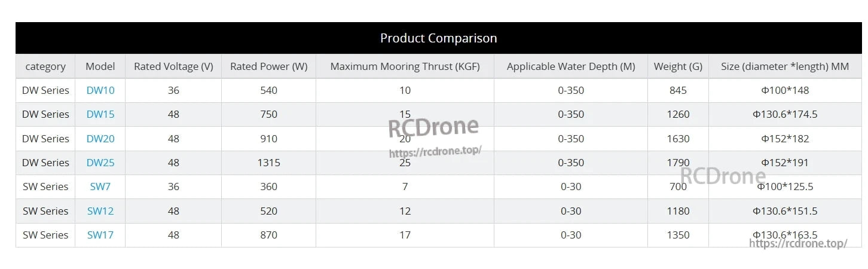This screenshot has width=868, height=269.
Task: Open the DW15 model link
Action: point(100,114)
